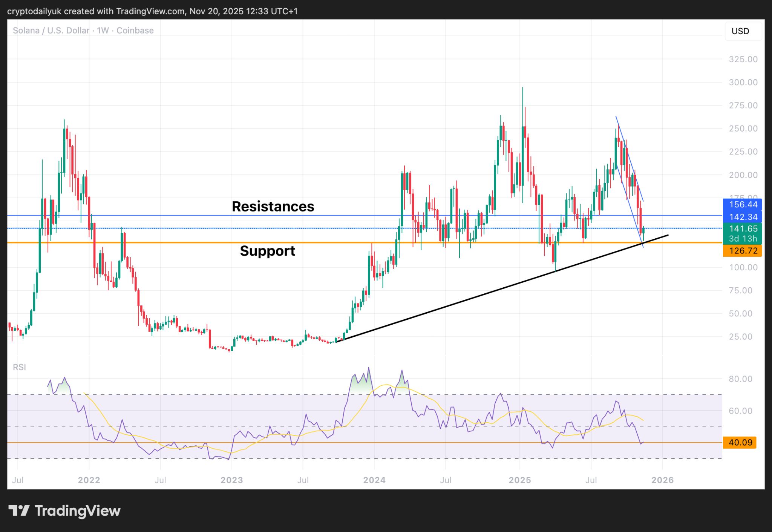Click the 142.34 blue price label

(x=743, y=217)
